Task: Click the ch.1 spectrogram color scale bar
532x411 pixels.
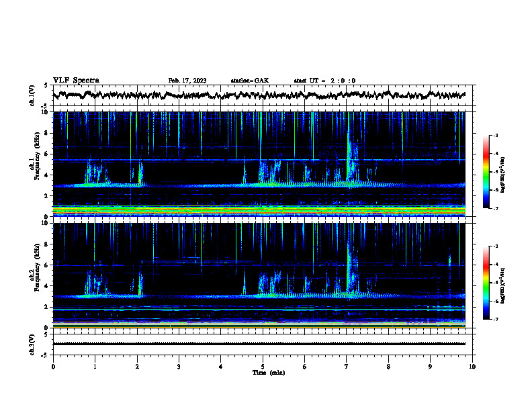Action: coord(486,172)
